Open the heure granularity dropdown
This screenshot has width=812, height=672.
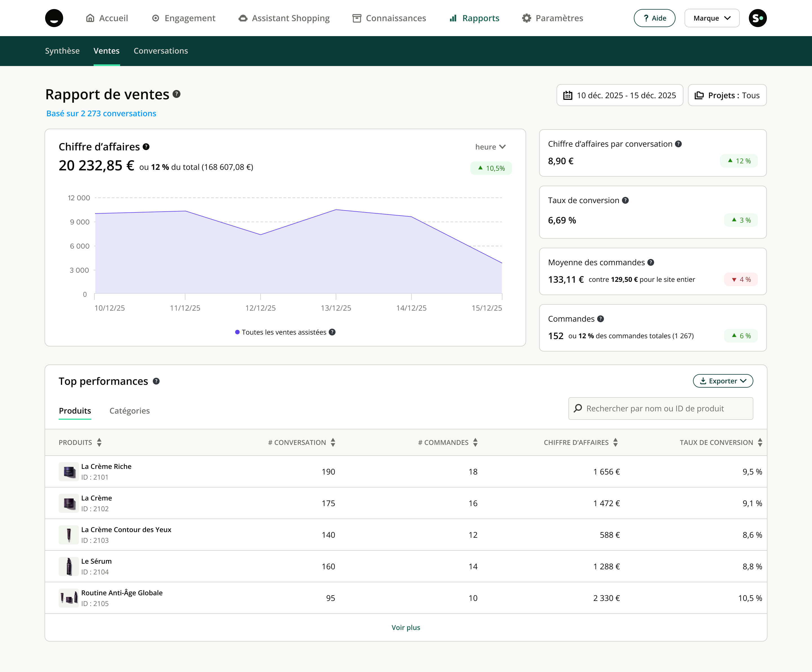click(490, 147)
